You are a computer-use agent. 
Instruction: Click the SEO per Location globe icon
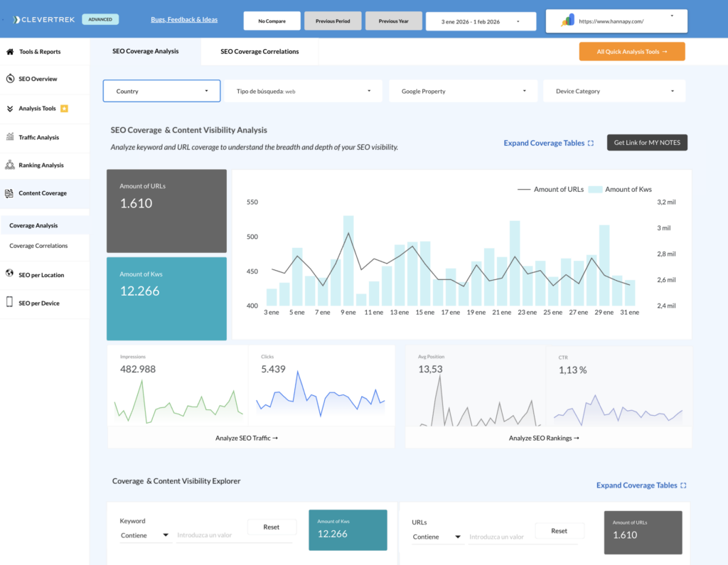pyautogui.click(x=10, y=274)
